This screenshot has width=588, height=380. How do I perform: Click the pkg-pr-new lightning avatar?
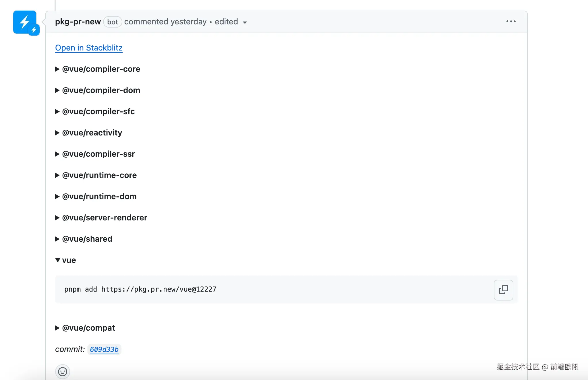tap(25, 22)
